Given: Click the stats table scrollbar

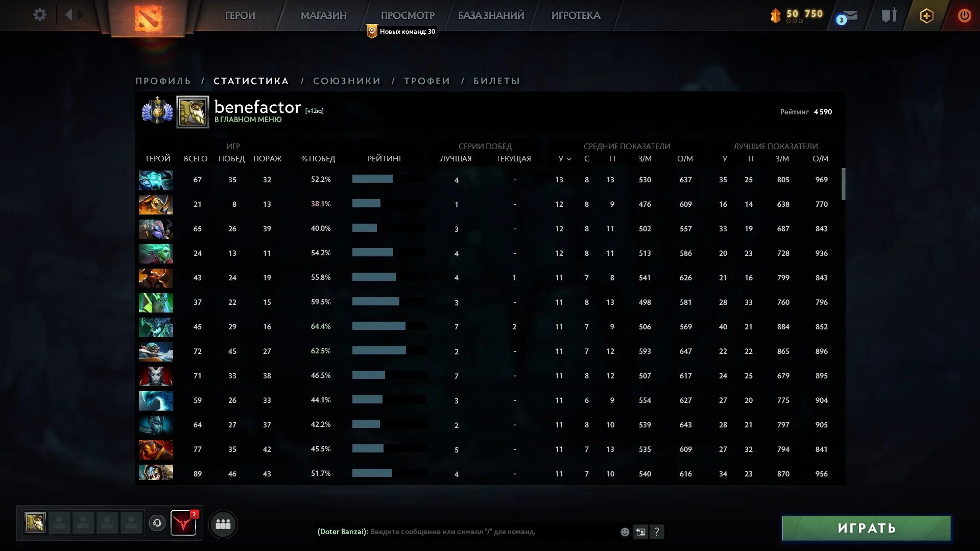Looking at the screenshot, I should tap(843, 184).
